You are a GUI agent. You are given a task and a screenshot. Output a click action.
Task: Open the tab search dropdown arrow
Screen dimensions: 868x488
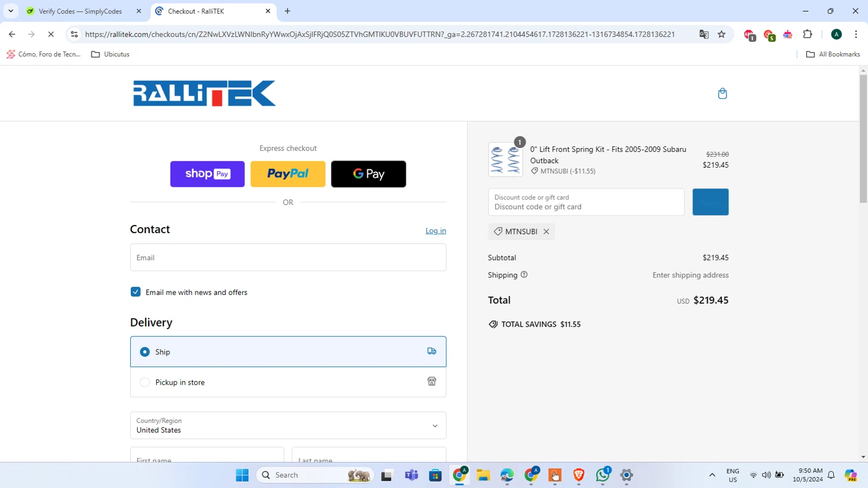coord(10,11)
